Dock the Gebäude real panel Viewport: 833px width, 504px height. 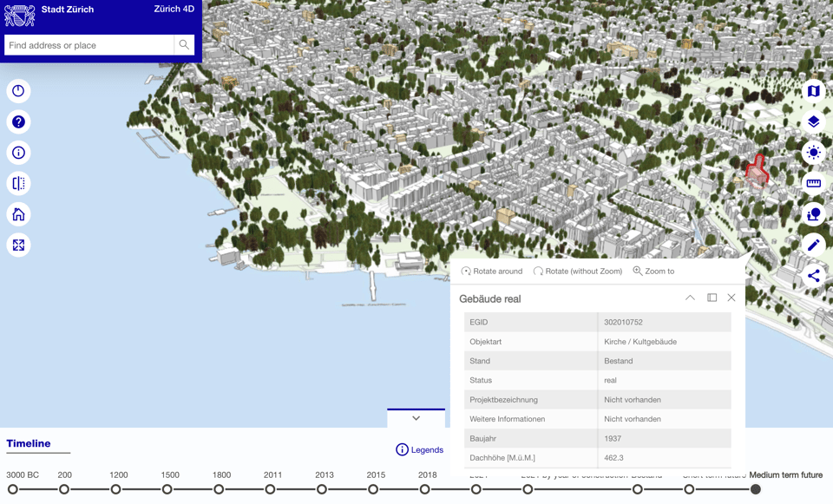click(712, 298)
